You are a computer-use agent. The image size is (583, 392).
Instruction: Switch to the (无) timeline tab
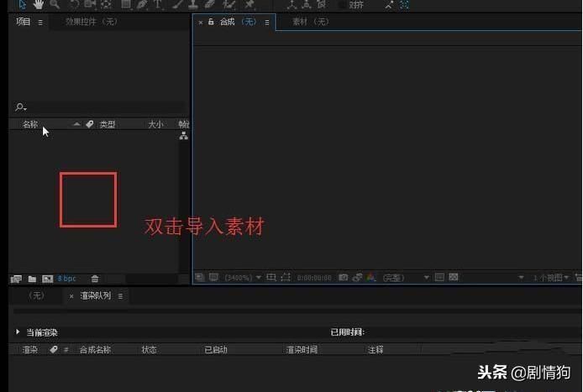click(36, 295)
